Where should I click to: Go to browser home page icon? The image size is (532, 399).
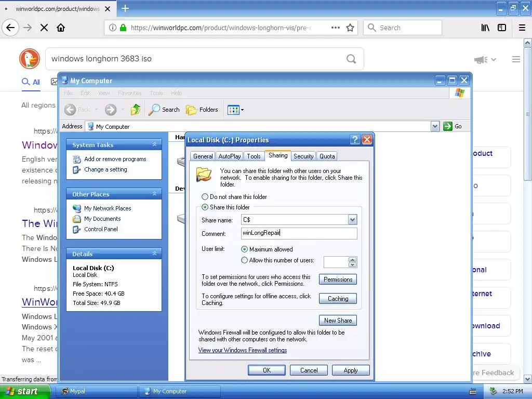pos(61,28)
